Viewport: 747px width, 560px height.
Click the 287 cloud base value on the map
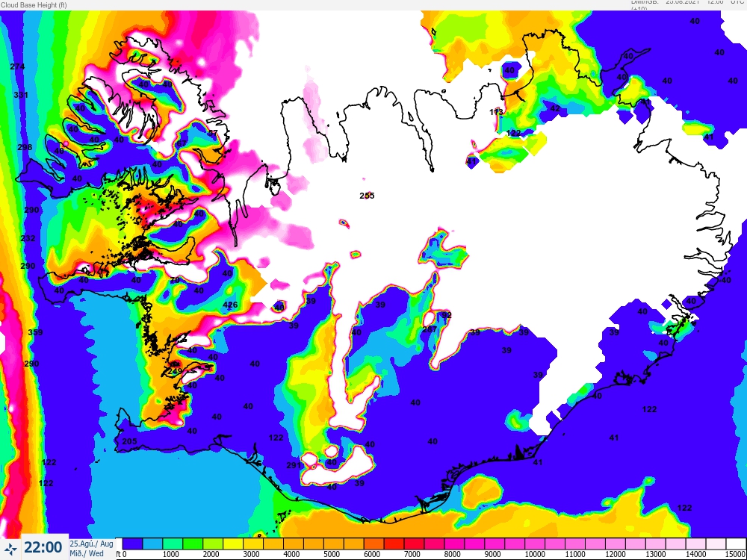tap(430, 329)
